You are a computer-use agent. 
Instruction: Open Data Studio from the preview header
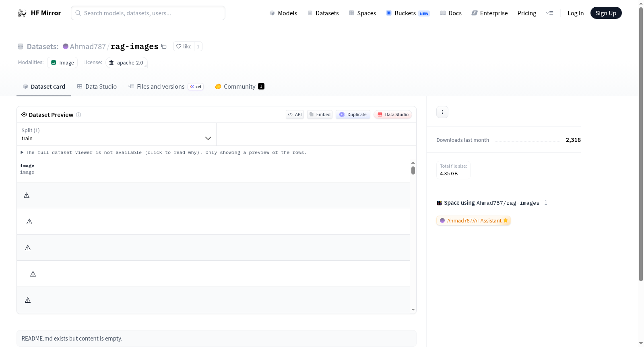(393, 114)
